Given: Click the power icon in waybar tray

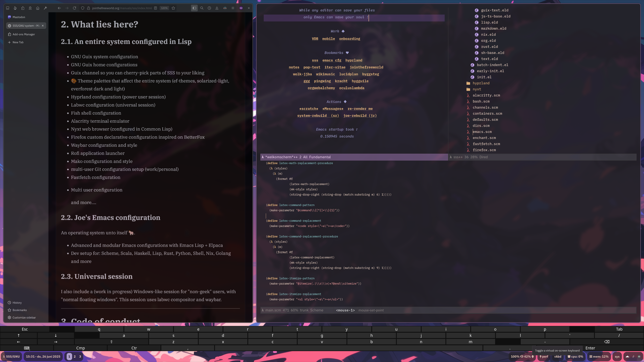Looking at the screenshot, I should click(639, 356).
